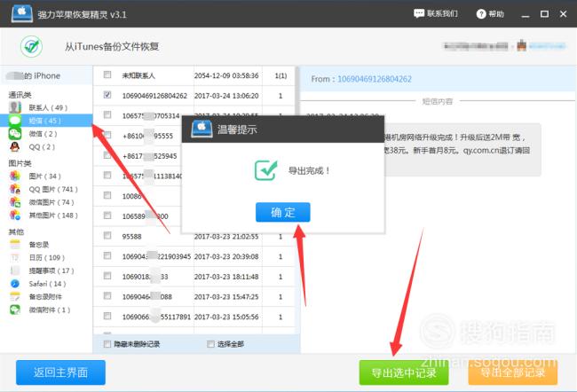Click the user avatar icon top right
577x392 pixels.
click(x=521, y=45)
